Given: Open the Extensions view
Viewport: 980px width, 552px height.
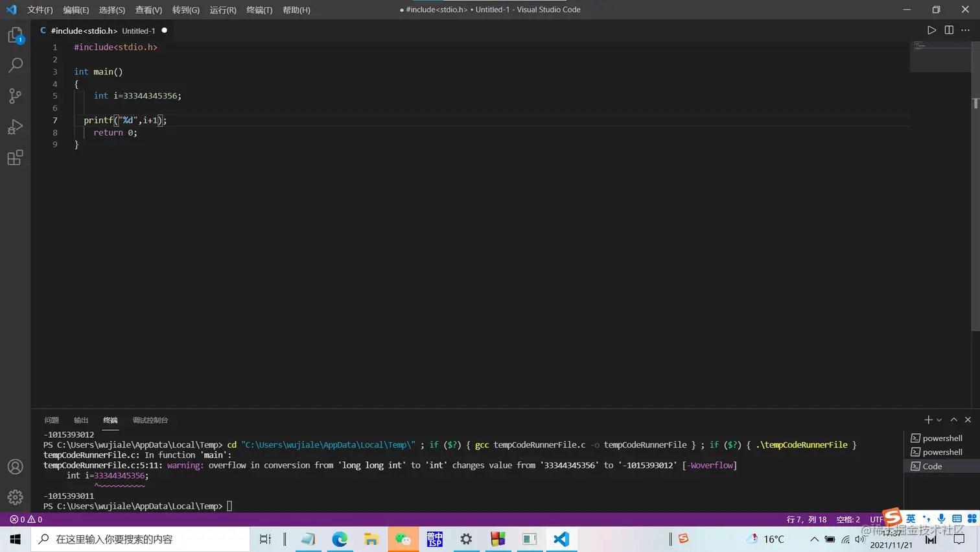Looking at the screenshot, I should (x=15, y=158).
